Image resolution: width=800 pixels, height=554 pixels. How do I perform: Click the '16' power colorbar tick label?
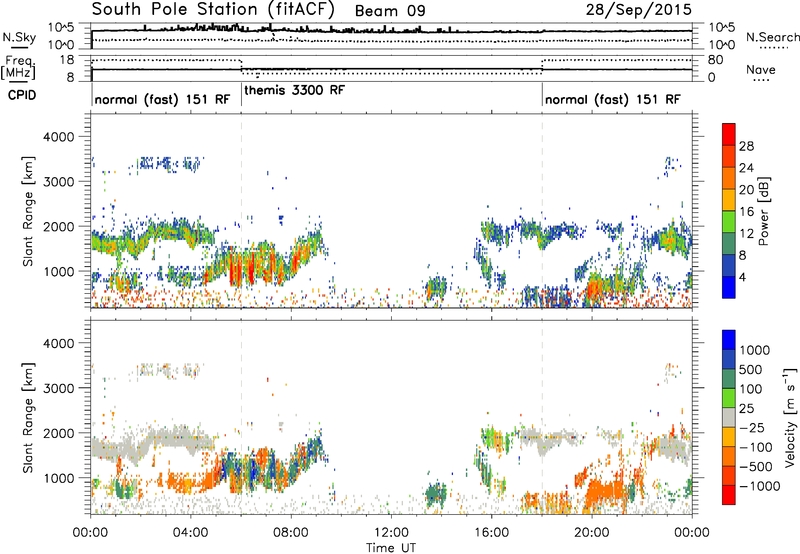[746, 212]
